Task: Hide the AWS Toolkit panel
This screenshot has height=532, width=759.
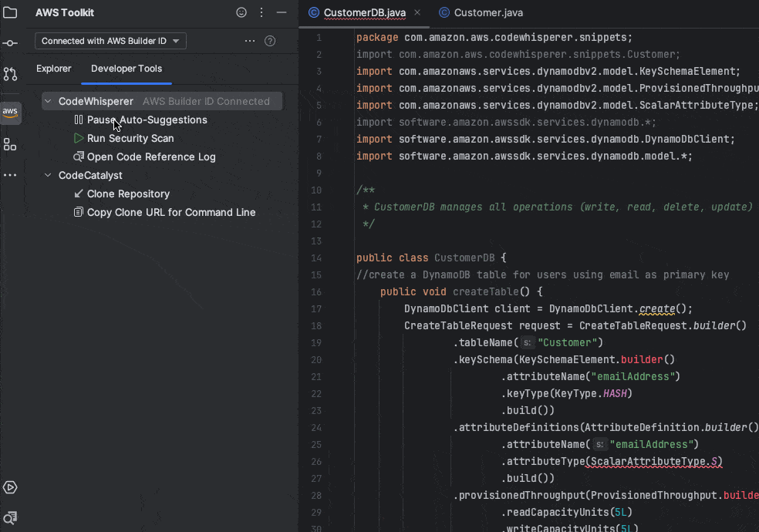Action: [x=282, y=12]
